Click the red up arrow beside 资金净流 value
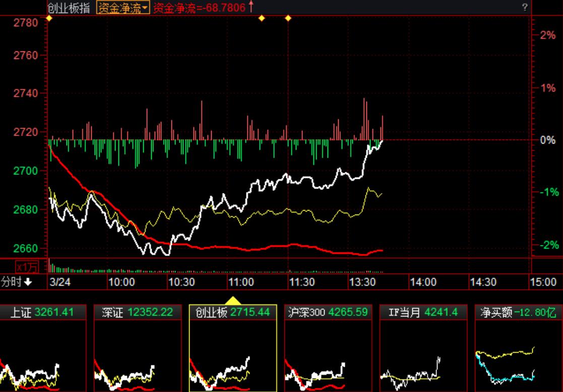Image resolution: width=563 pixels, height=392 pixels. 251,7
